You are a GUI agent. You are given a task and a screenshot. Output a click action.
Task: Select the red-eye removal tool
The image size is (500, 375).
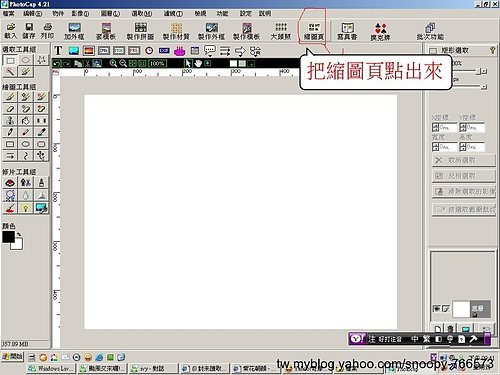[x=10, y=183]
